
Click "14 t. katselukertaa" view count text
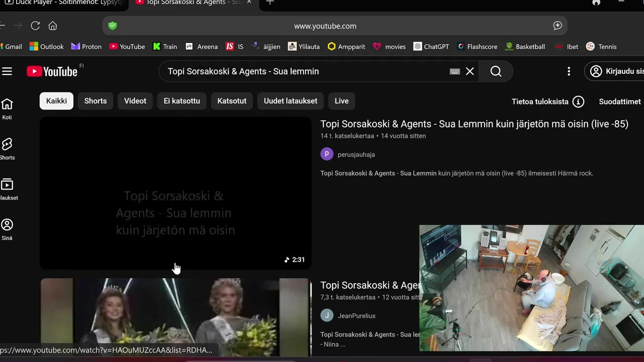point(347,136)
